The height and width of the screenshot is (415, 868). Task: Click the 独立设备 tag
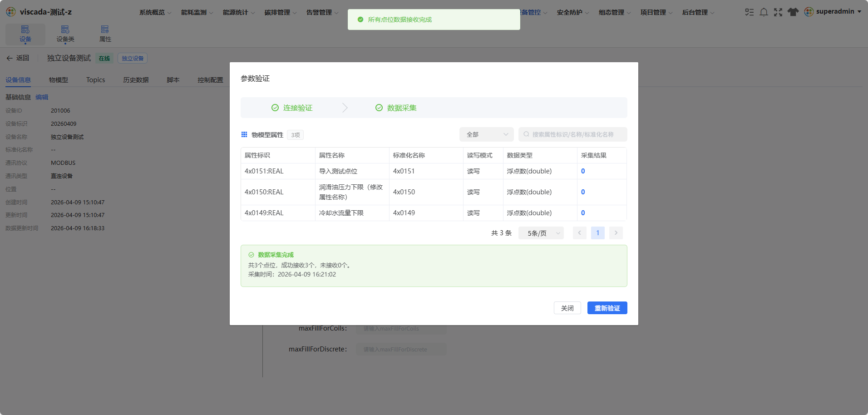(x=133, y=58)
